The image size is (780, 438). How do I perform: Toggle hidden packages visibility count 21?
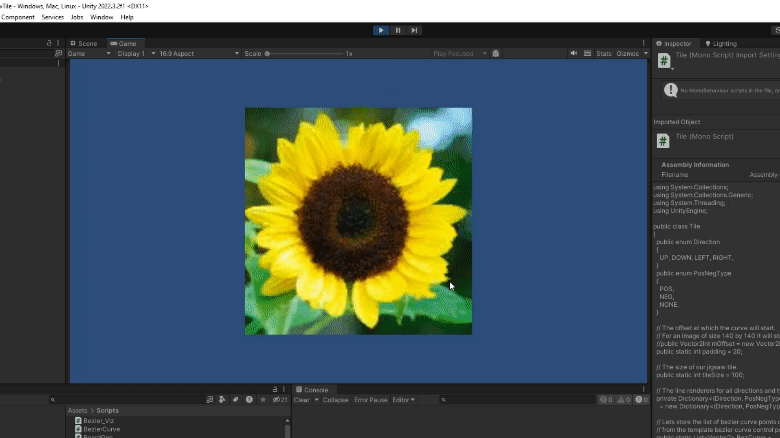[280, 400]
